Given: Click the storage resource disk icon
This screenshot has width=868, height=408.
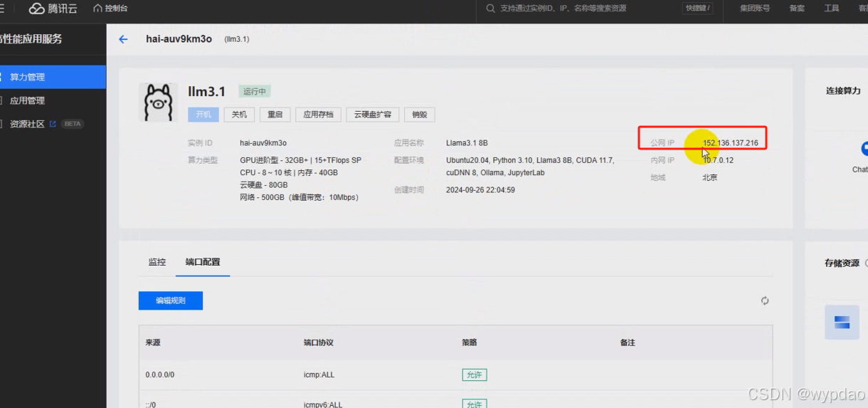Looking at the screenshot, I should [x=842, y=322].
